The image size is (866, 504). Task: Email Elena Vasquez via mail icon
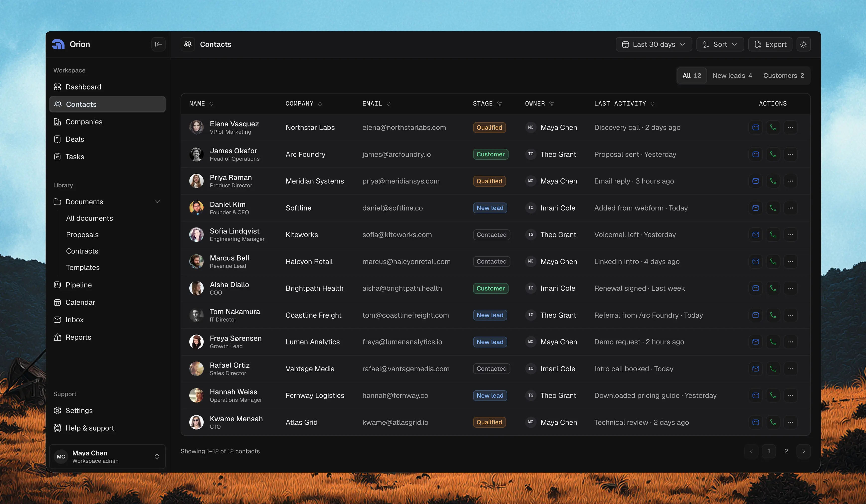(x=755, y=127)
